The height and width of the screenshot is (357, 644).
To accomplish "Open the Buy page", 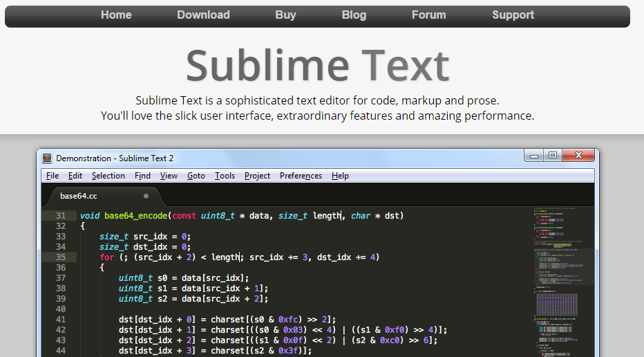I will (x=285, y=15).
